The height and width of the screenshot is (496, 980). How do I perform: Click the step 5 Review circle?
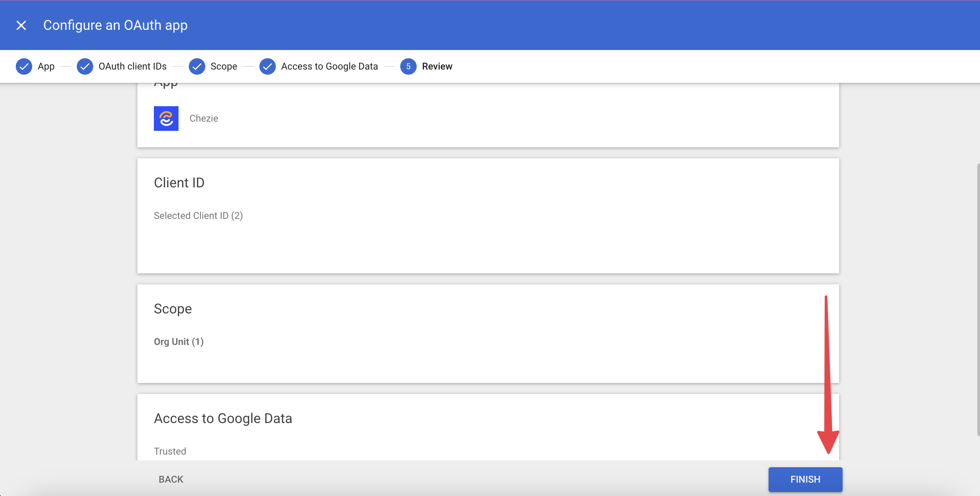coord(408,66)
